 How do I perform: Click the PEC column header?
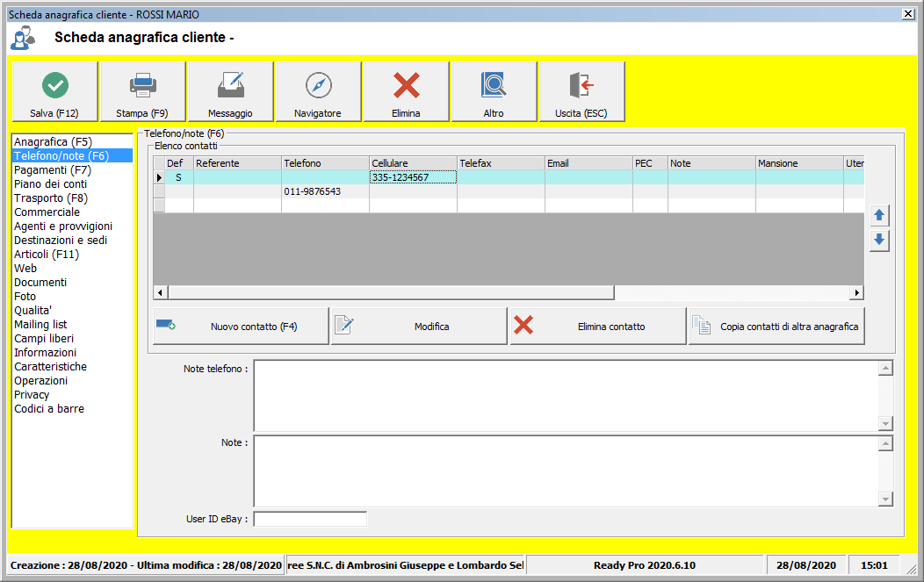pyautogui.click(x=650, y=163)
